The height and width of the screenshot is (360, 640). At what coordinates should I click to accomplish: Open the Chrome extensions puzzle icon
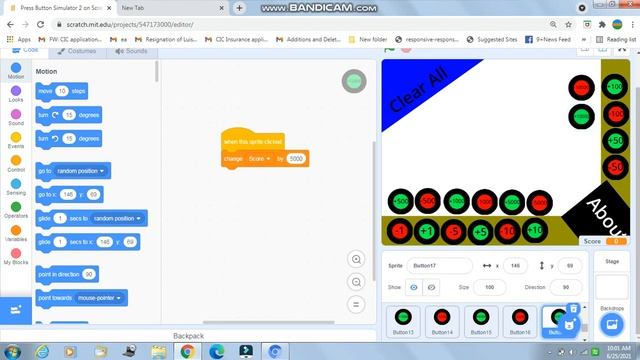[602, 24]
